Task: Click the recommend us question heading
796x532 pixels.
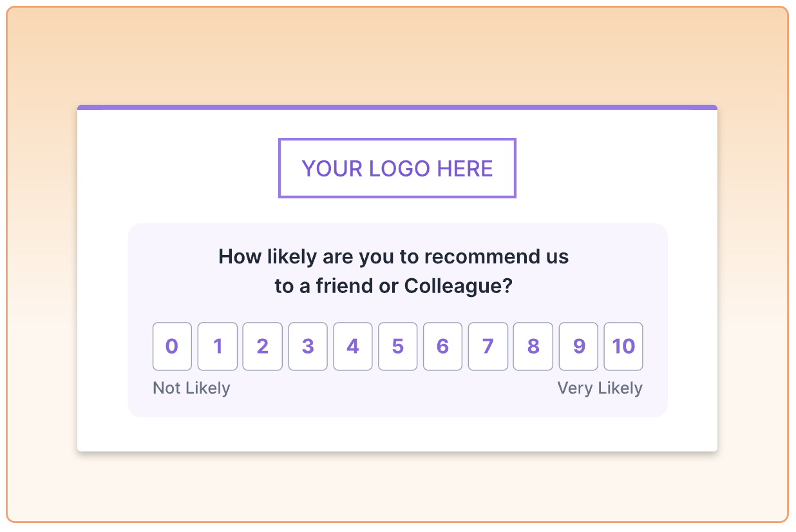Action: (393, 257)
